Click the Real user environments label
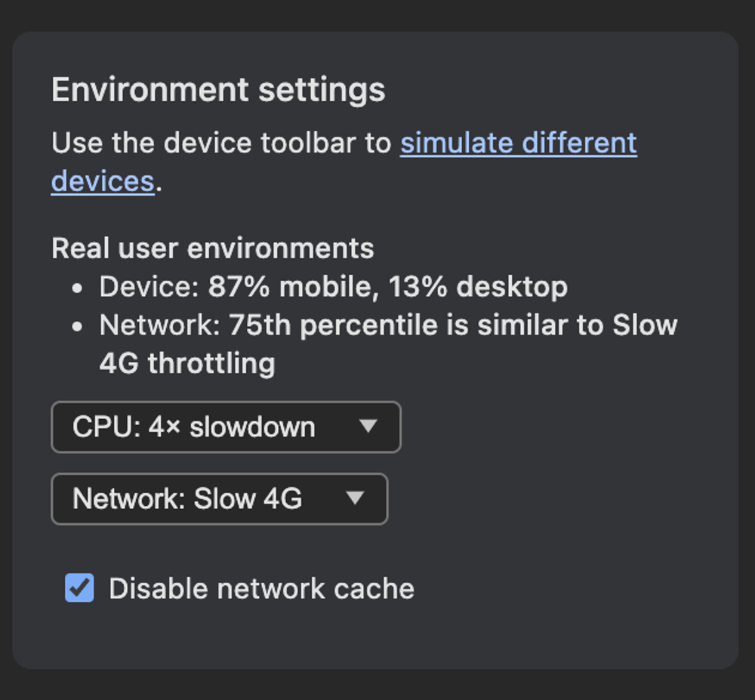755x700 pixels. click(x=211, y=248)
